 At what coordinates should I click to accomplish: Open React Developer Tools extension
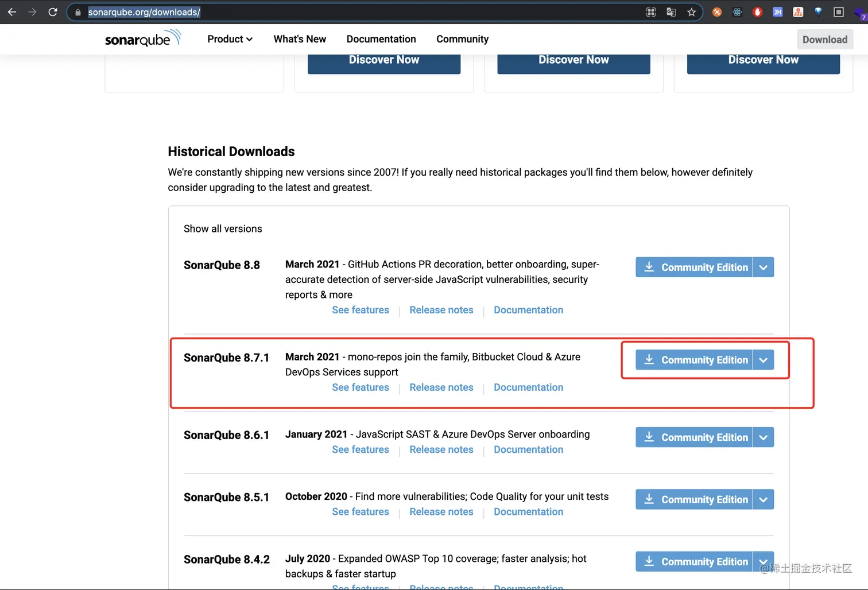point(737,12)
